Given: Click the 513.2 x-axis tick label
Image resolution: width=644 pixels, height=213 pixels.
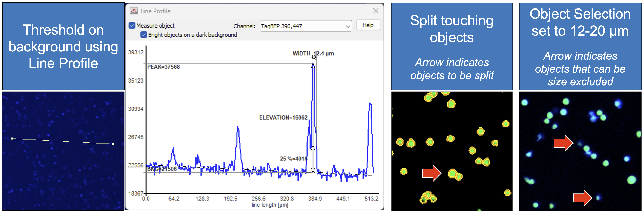Looking at the screenshot, I should (x=372, y=199).
